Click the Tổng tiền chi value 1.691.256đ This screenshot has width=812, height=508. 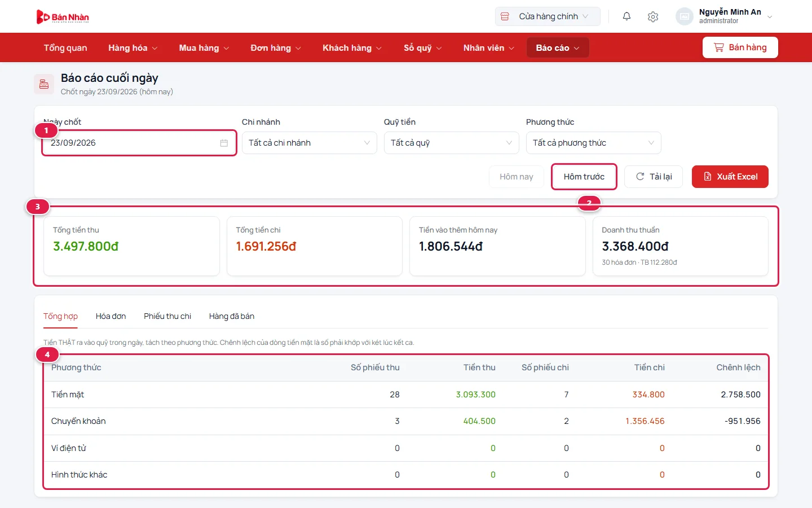266,246
